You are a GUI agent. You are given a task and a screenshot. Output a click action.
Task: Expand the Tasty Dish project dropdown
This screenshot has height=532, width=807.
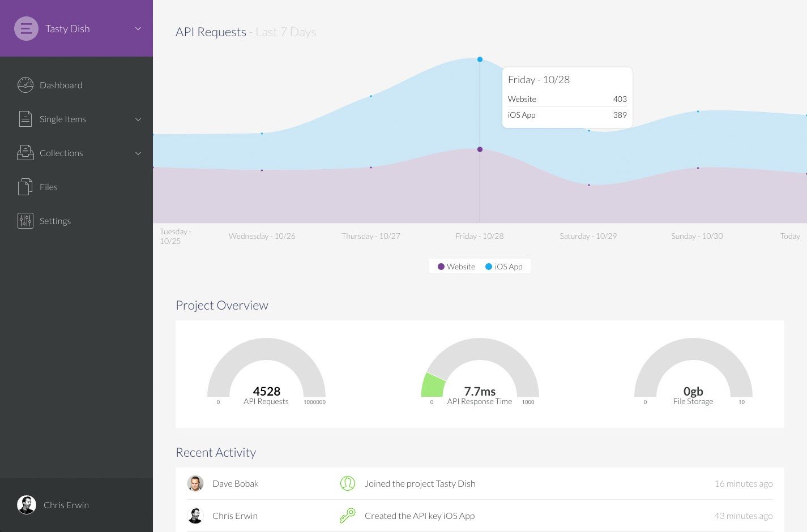[138, 29]
